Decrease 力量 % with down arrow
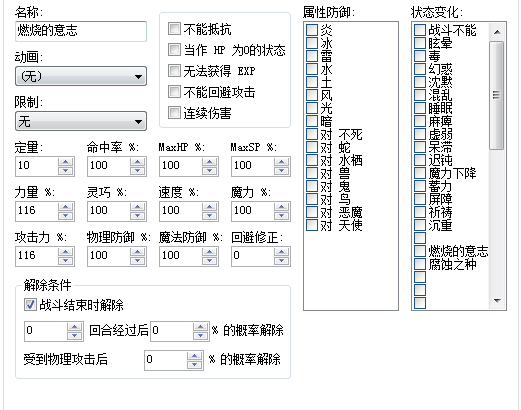This screenshot has width=521, height=410. [65, 215]
